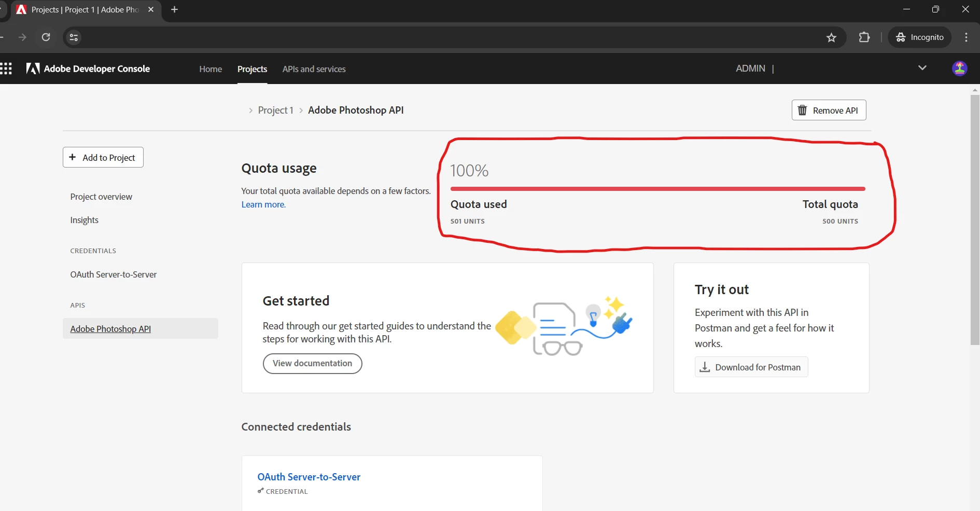Screen dimensions: 980x511
Task: Click Download for Postman button
Action: pyautogui.click(x=751, y=367)
